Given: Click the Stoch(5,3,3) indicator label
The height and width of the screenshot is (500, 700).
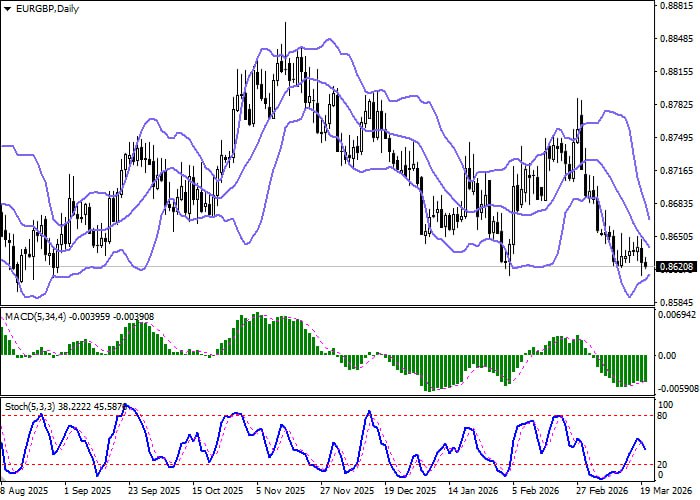Looking at the screenshot, I should (x=30, y=407).
